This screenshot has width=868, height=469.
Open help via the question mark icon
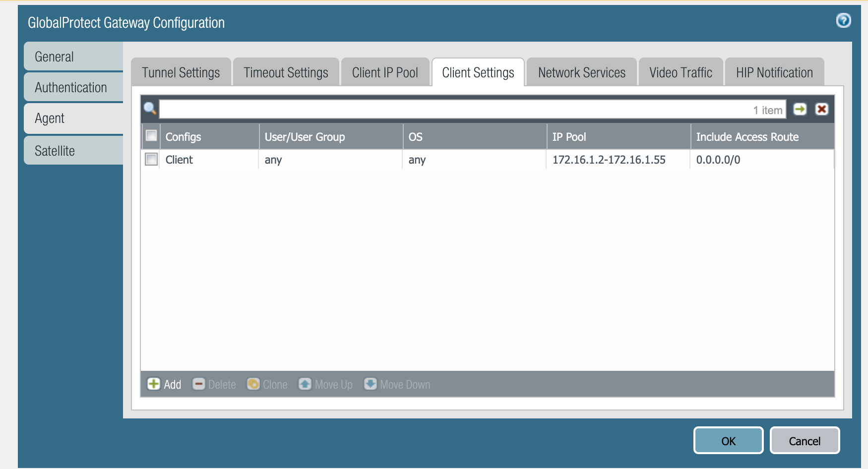coord(842,20)
